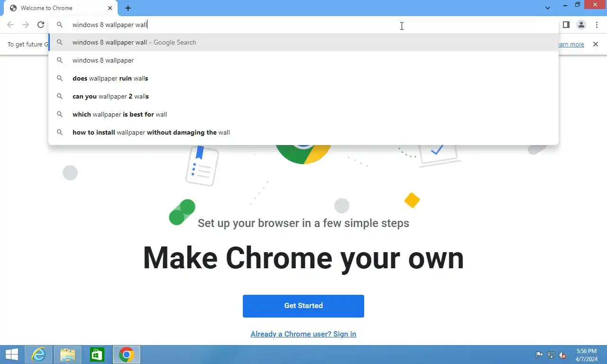Click 'Set up your browser in a few simple steps'
Viewport: 607px width, 364px height.
(303, 223)
